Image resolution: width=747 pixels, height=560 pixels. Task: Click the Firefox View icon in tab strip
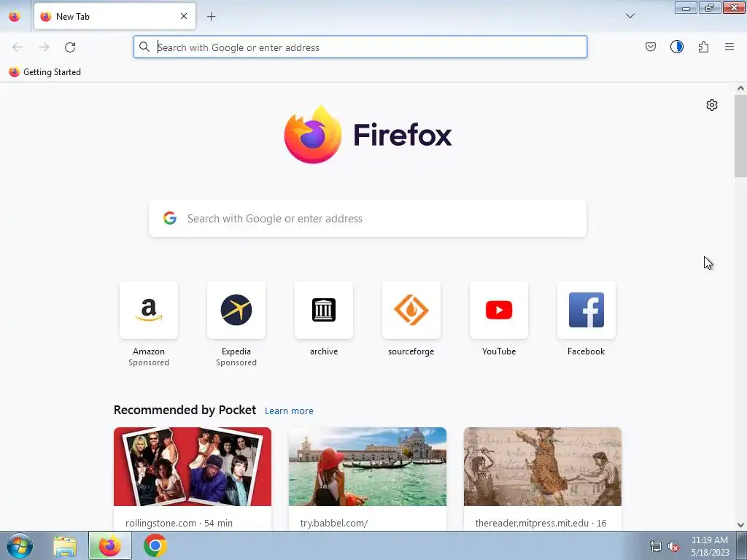click(x=15, y=16)
